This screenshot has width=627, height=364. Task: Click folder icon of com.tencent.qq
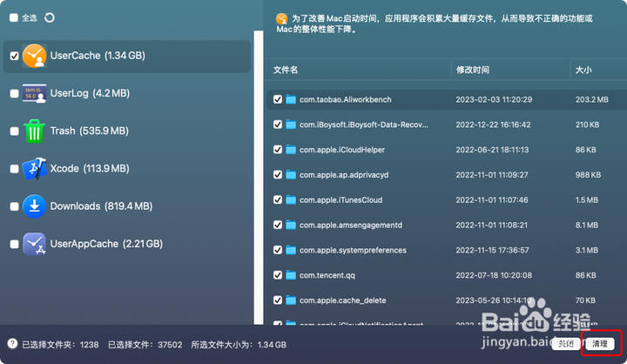click(x=291, y=275)
